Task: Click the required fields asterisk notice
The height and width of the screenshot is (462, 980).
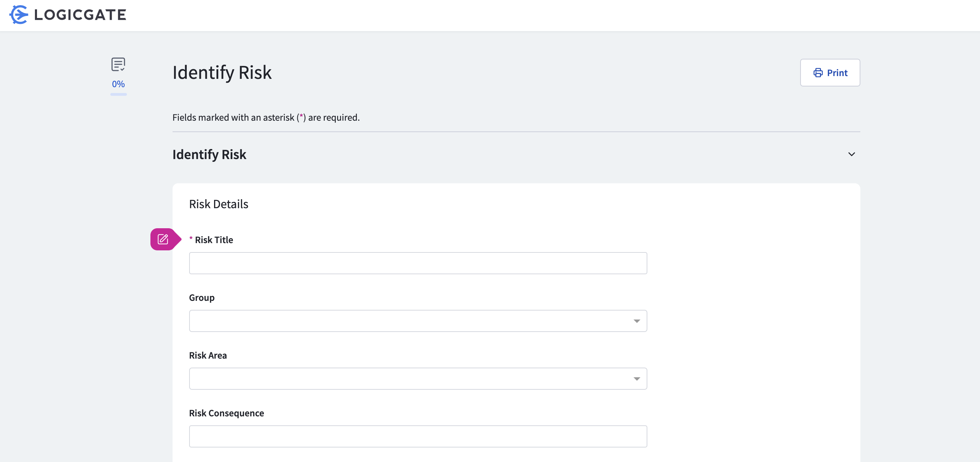Action: [266, 117]
